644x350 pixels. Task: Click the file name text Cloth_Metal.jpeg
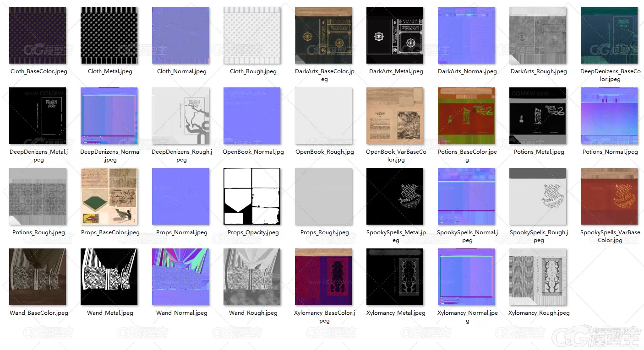(x=110, y=71)
